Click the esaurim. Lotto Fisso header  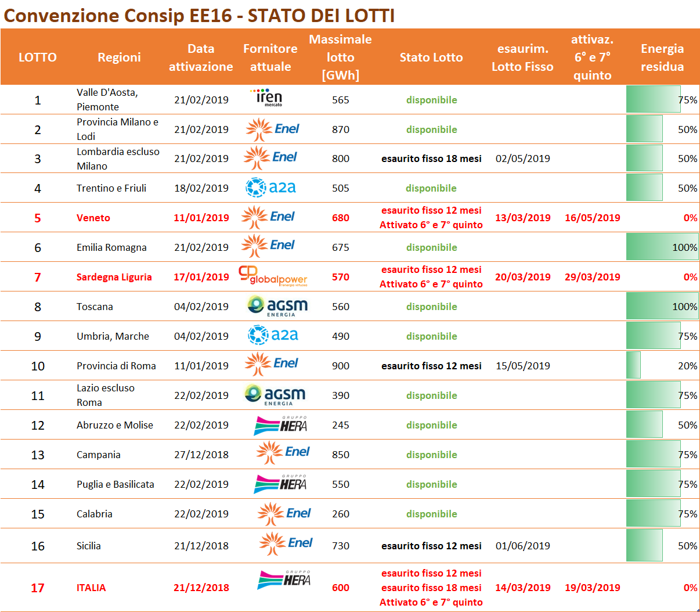click(x=522, y=57)
